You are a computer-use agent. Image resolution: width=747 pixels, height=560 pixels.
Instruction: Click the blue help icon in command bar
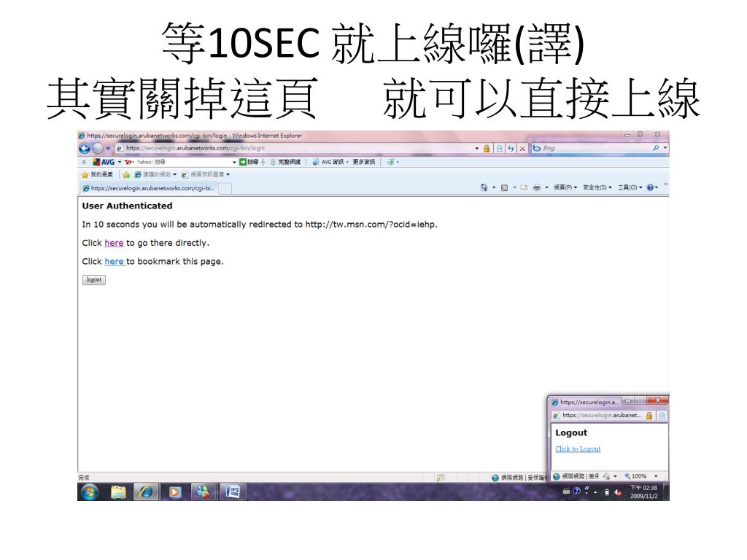(x=650, y=187)
